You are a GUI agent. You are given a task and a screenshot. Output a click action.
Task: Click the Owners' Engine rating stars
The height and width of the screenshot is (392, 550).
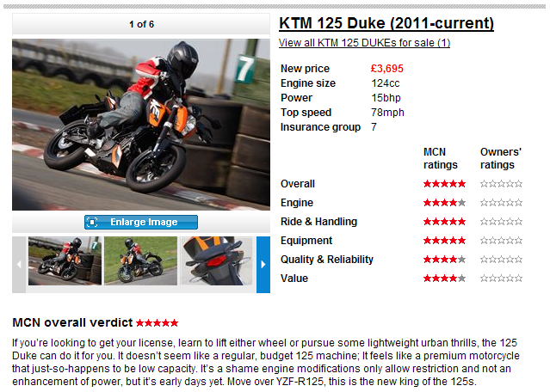tap(501, 203)
